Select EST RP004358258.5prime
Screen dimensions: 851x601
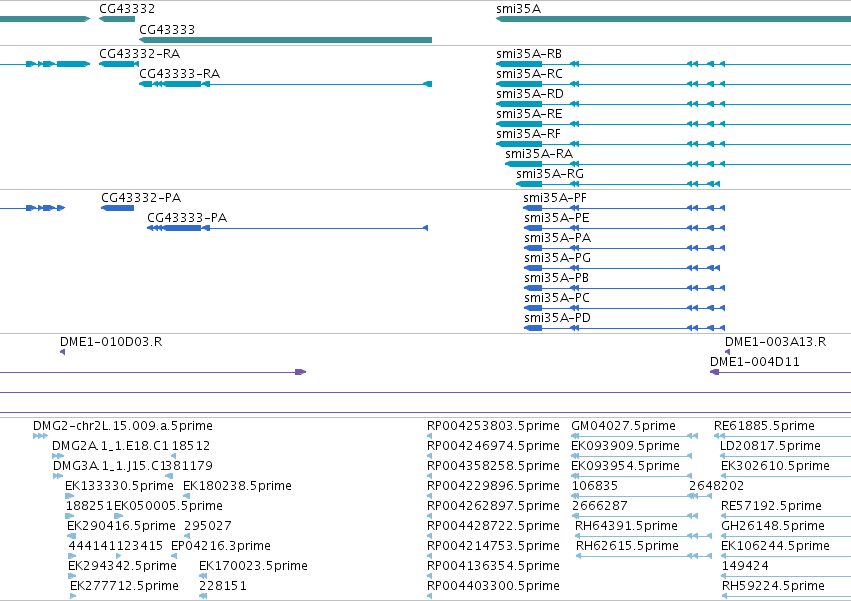tap(493, 466)
